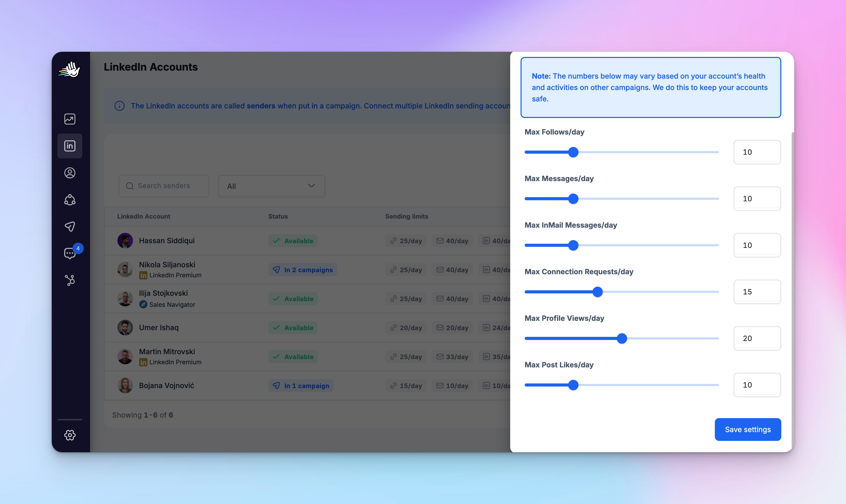Image resolution: width=846 pixels, height=504 pixels.
Task: Click the Max Profile Views/day slider handle
Action: coord(622,338)
